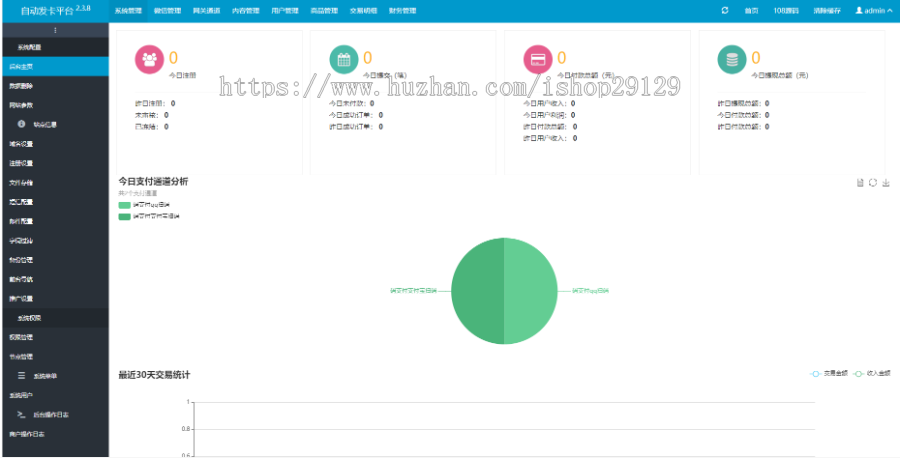Open 系统菜单 in the sidebar
Screen dimensions: 900x458
pos(55,375)
